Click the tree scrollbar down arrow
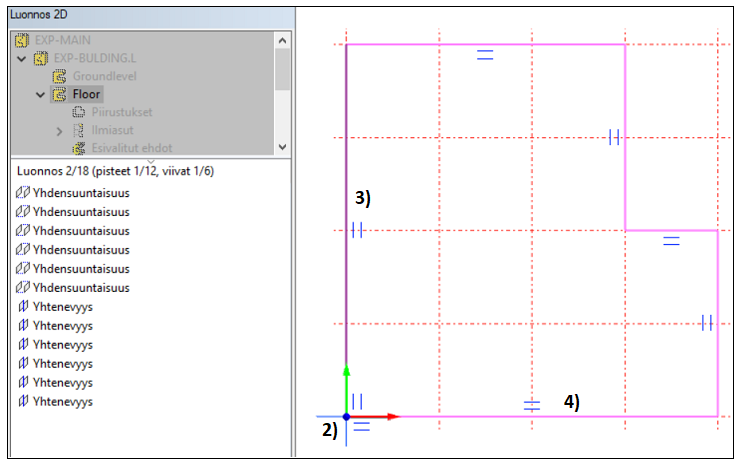The height and width of the screenshot is (464, 741). [282, 146]
